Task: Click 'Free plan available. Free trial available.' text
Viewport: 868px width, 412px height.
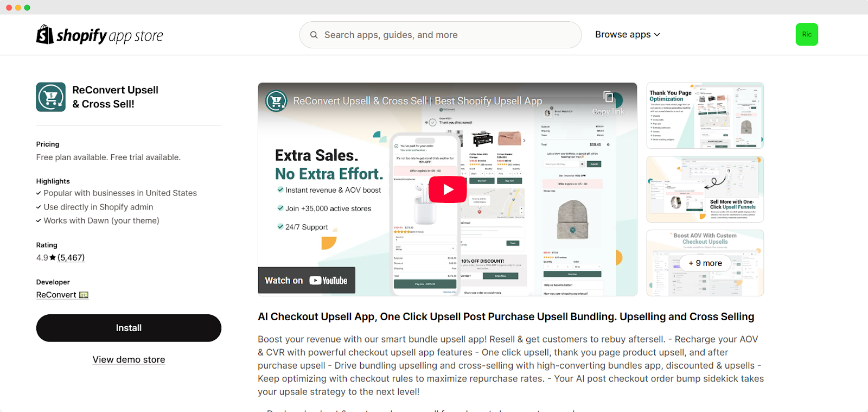Action: click(108, 157)
